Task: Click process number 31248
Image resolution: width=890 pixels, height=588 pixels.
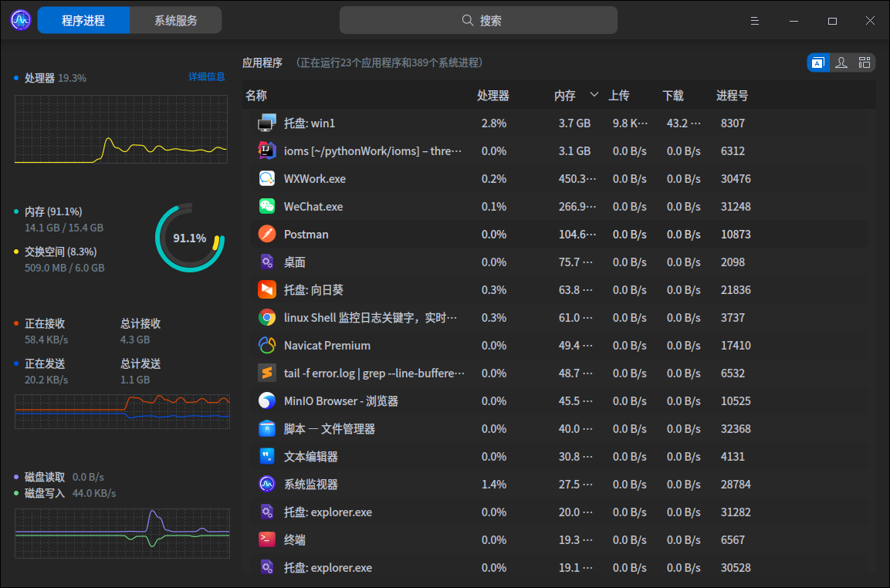Action: click(736, 207)
